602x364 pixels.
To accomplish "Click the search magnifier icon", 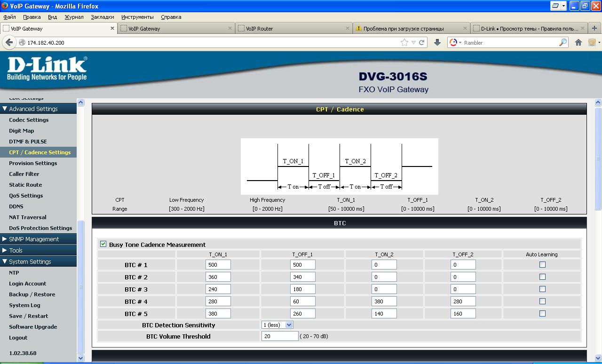I will pos(563,42).
